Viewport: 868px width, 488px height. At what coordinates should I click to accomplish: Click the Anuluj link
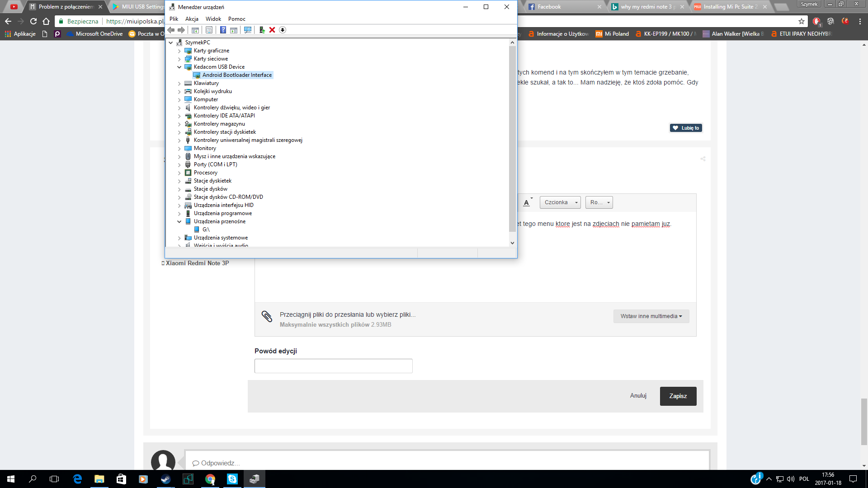click(638, 395)
